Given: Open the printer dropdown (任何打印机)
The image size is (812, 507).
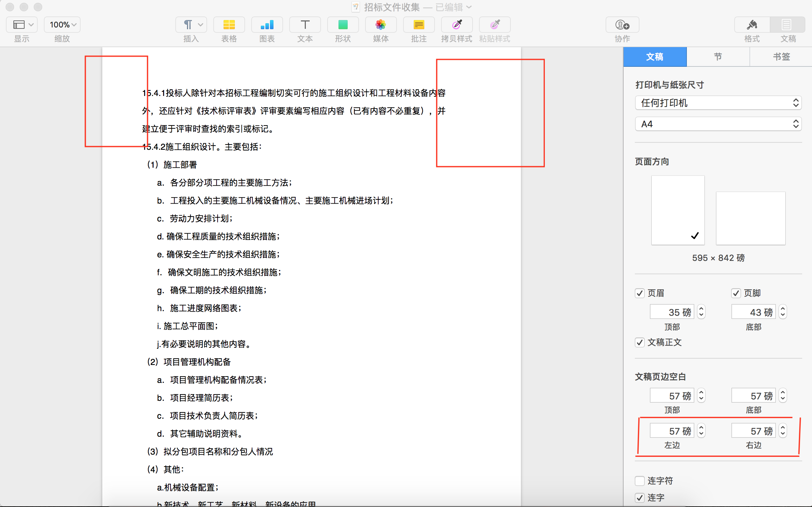Looking at the screenshot, I should (718, 103).
